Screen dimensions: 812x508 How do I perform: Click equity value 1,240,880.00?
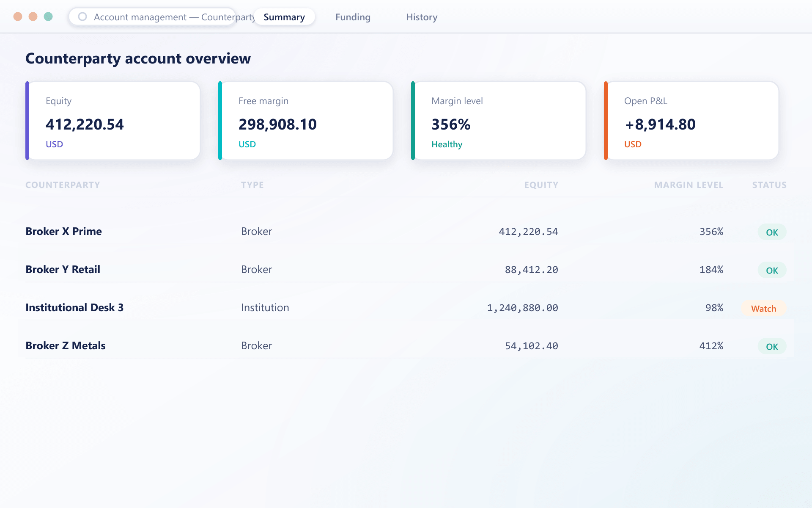[522, 308]
